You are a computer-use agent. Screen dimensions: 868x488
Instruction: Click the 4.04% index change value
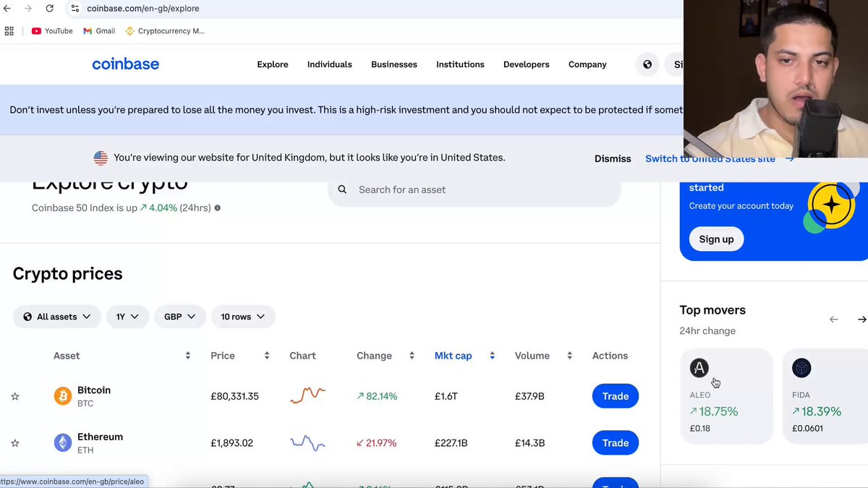tap(158, 208)
